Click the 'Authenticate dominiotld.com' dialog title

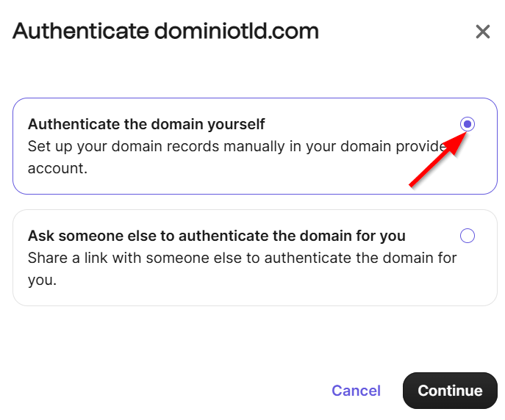166,32
